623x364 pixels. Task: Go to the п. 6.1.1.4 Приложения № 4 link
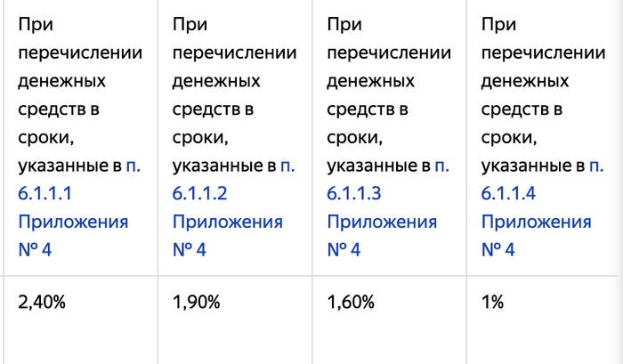click(536, 222)
